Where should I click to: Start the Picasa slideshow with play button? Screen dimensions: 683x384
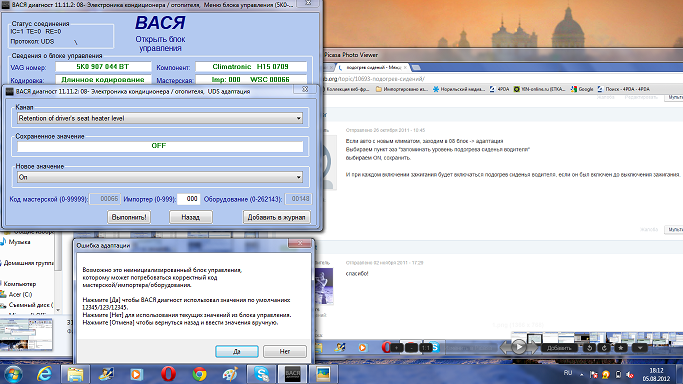click(518, 347)
